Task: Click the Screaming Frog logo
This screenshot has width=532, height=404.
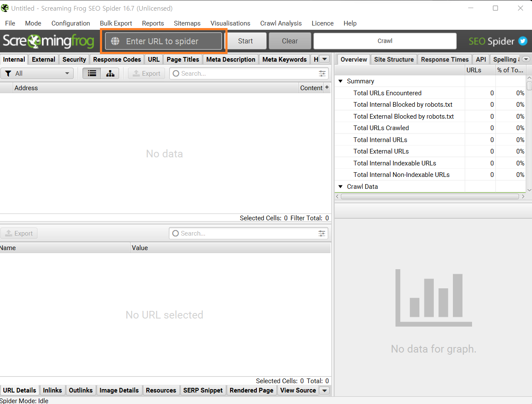Action: pos(48,41)
